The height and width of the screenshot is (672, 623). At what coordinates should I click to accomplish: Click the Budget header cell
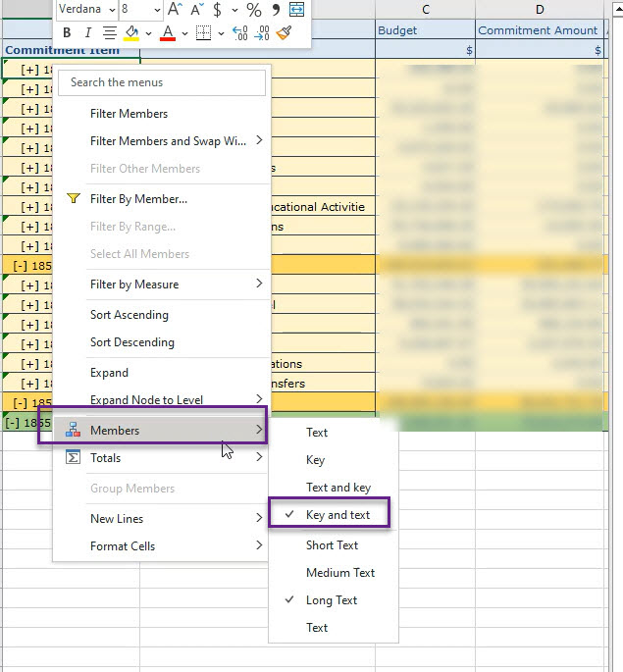(425, 30)
